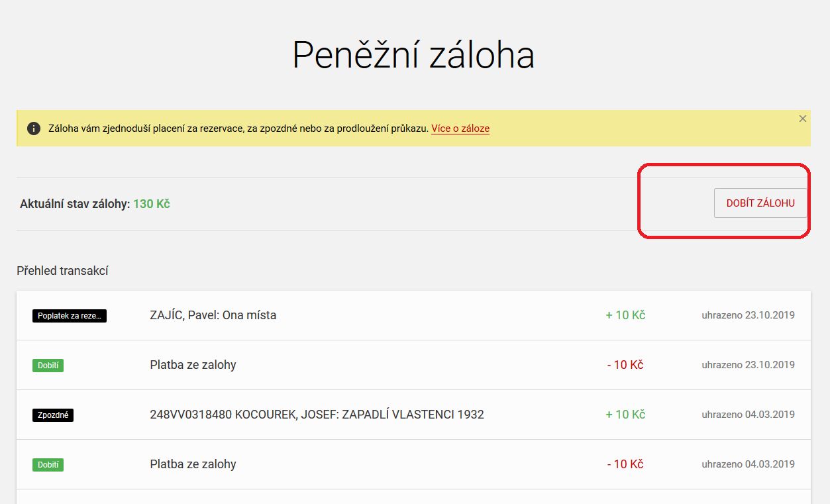Image resolution: width=830 pixels, height=504 pixels.
Task: Select the green Dobití badge dated 23.10.2019
Action: pyautogui.click(x=48, y=366)
